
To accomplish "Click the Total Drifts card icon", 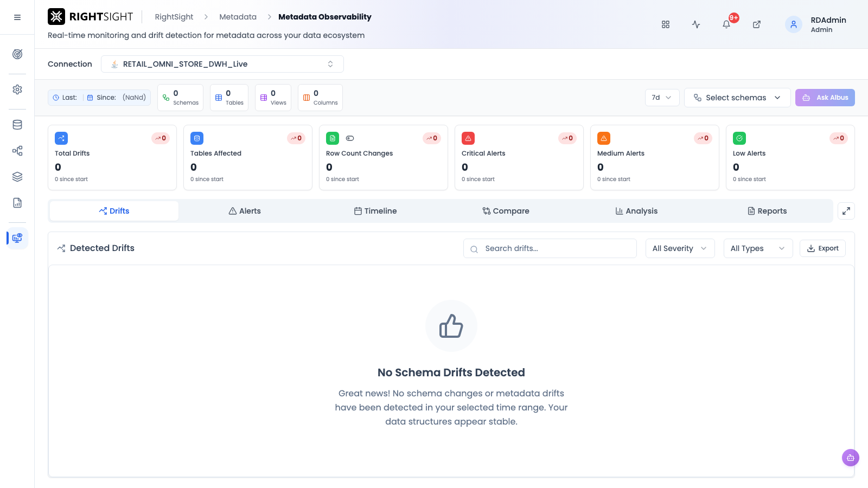I will [61, 138].
